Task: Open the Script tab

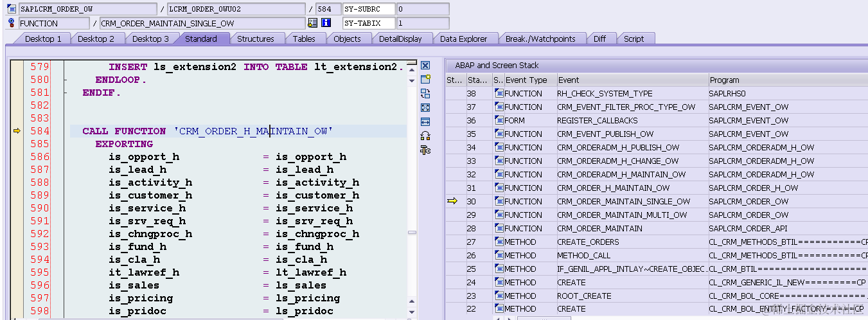Action: point(633,39)
